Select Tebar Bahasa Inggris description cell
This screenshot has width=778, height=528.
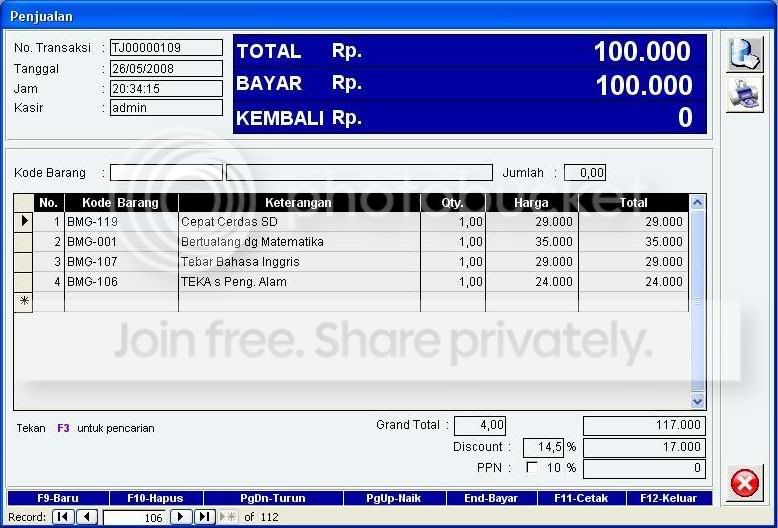[x=299, y=262]
